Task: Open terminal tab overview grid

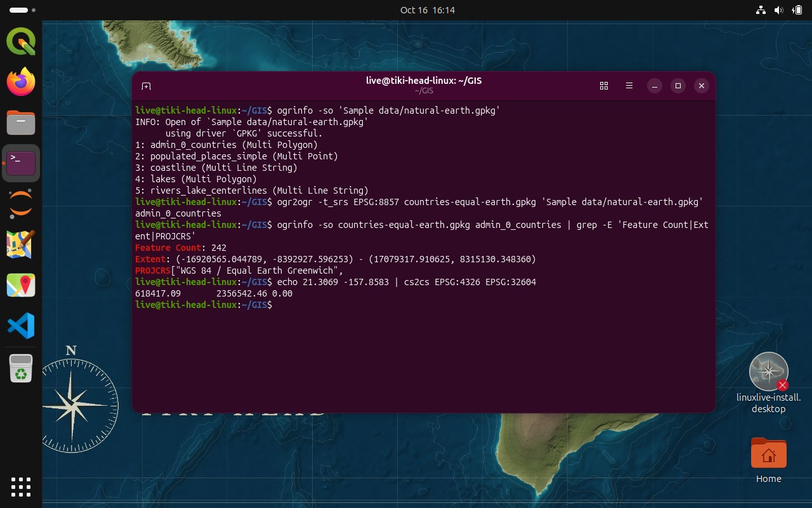Action: [x=604, y=86]
